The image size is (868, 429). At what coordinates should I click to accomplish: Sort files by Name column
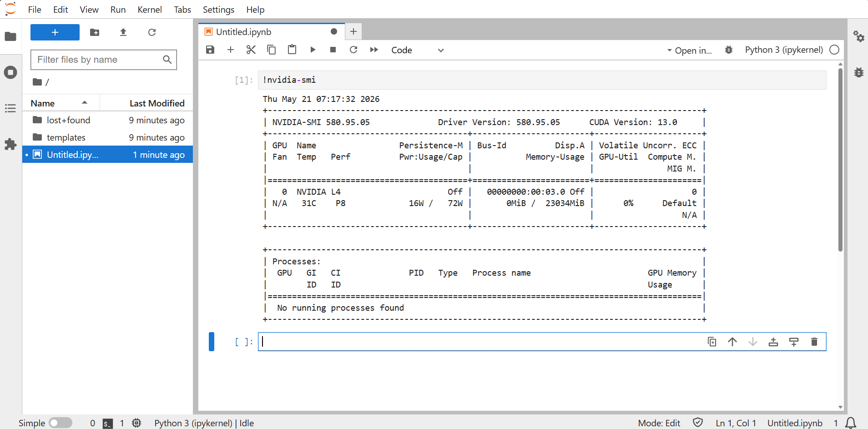pyautogui.click(x=61, y=103)
